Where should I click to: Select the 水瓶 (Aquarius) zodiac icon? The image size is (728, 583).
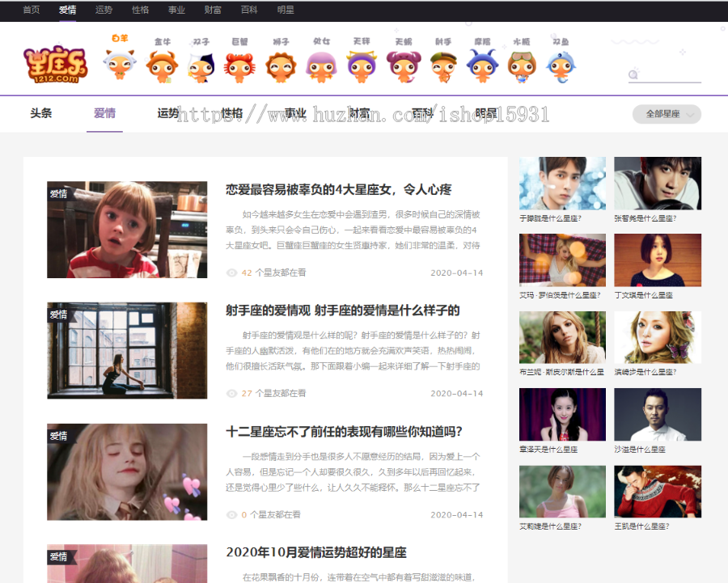[522, 61]
